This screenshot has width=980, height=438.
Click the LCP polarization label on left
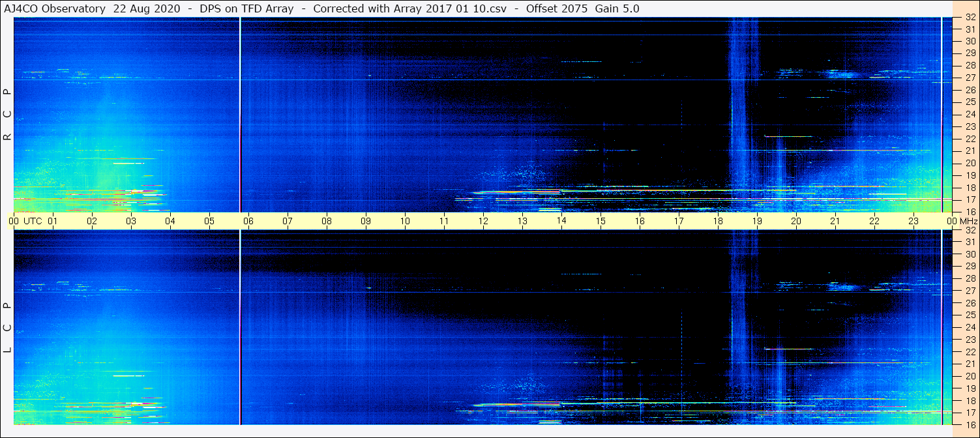[x=8, y=328]
